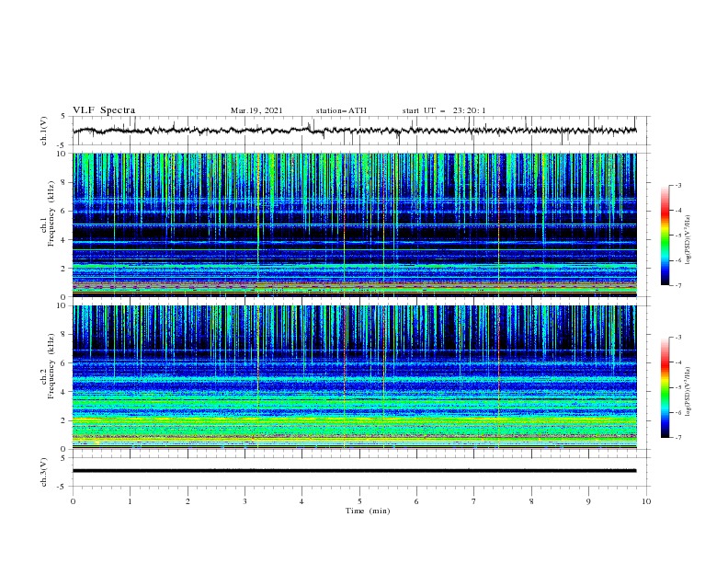Click the time axis tick label "0"
Screen dimensions: 728x563
click(x=73, y=501)
